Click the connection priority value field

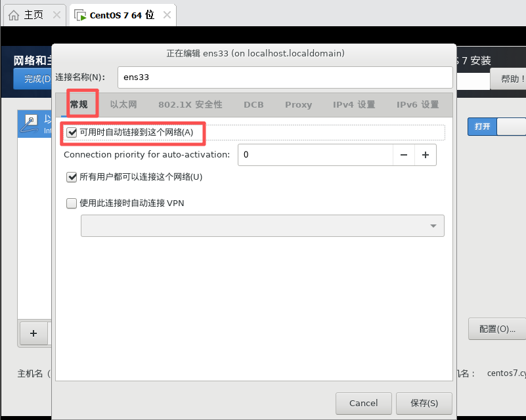coord(315,155)
